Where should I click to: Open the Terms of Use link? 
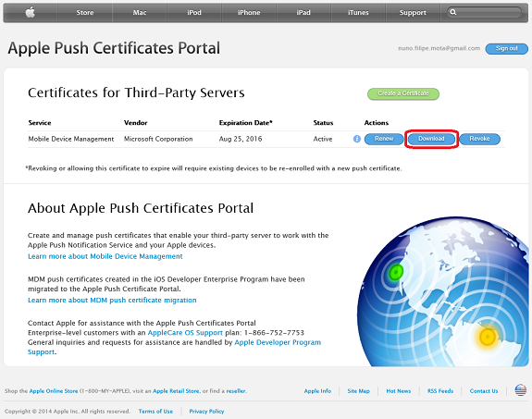(155, 412)
